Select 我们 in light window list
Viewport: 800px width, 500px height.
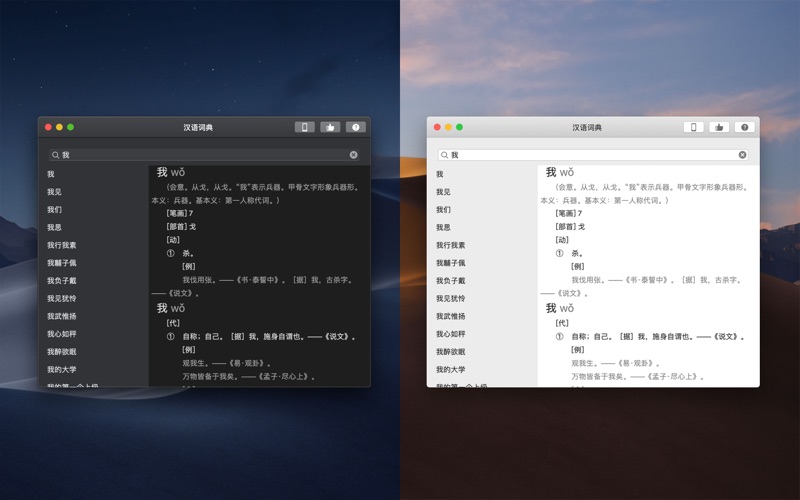coord(443,210)
